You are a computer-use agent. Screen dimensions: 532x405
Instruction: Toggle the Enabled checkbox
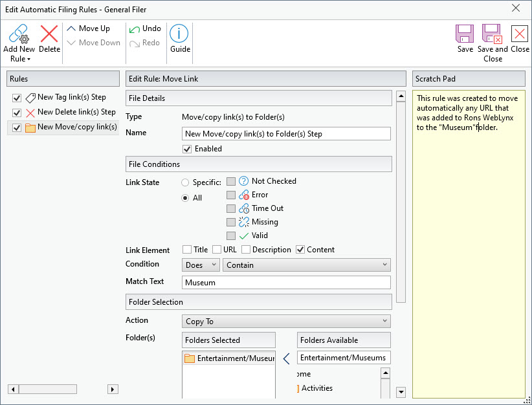tap(187, 149)
